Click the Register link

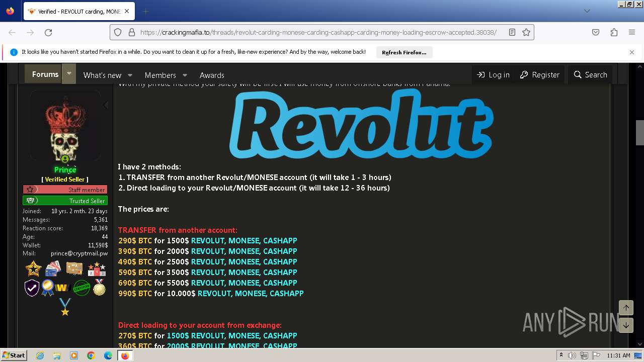(539, 74)
